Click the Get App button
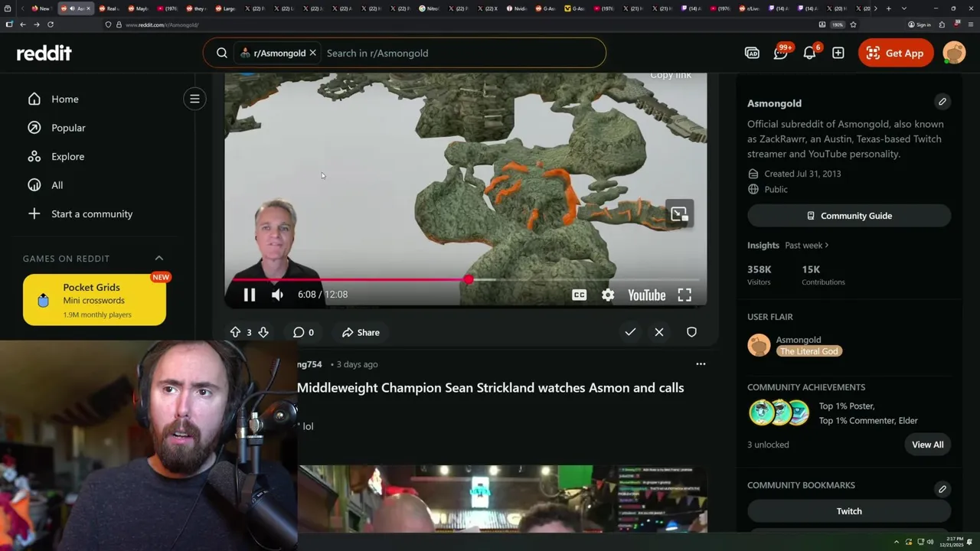980x551 pixels. pyautogui.click(x=896, y=53)
